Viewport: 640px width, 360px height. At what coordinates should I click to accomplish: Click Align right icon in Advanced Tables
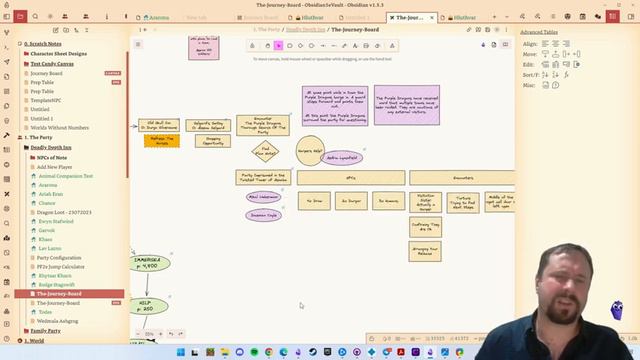pyautogui.click(x=566, y=44)
